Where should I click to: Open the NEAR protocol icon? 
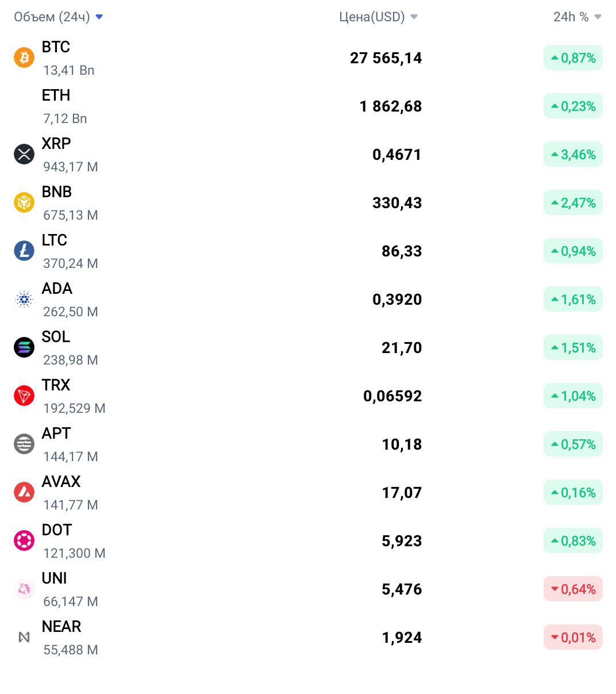[x=24, y=637]
